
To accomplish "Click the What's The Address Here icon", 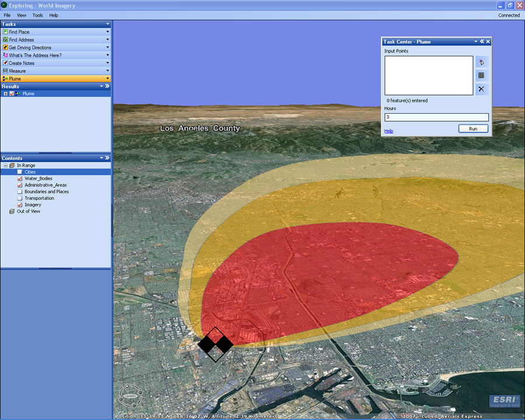I will click(5, 55).
